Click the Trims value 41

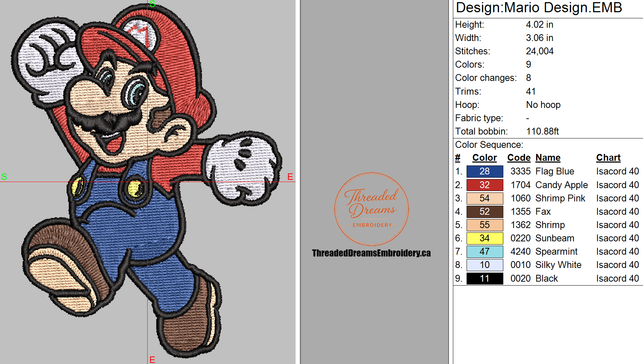[531, 91]
